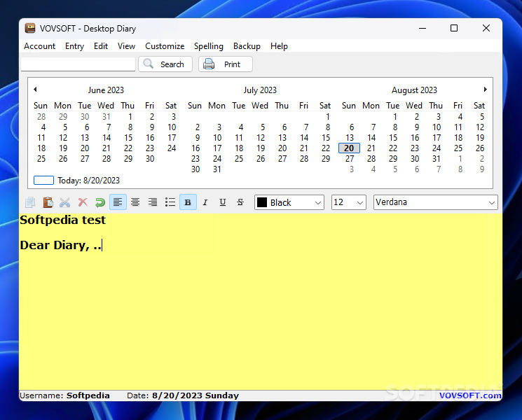Select June 1 in the calendar
Screen dimensions: 522x420
coord(130,117)
